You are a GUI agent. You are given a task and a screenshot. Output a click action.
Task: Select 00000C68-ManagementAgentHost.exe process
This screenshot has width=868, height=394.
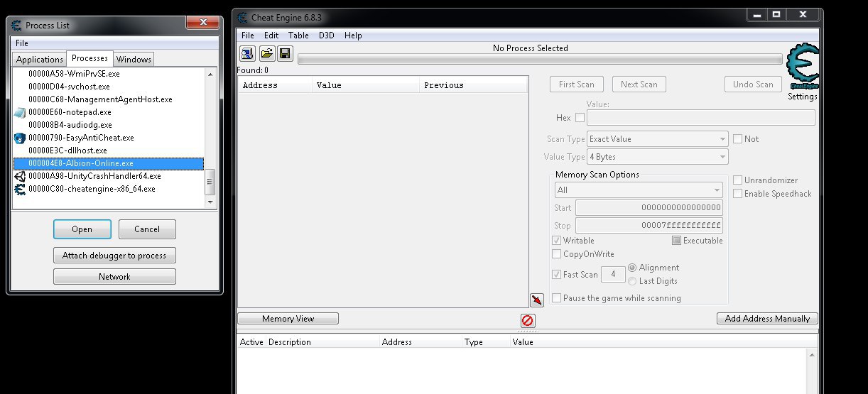point(109,99)
